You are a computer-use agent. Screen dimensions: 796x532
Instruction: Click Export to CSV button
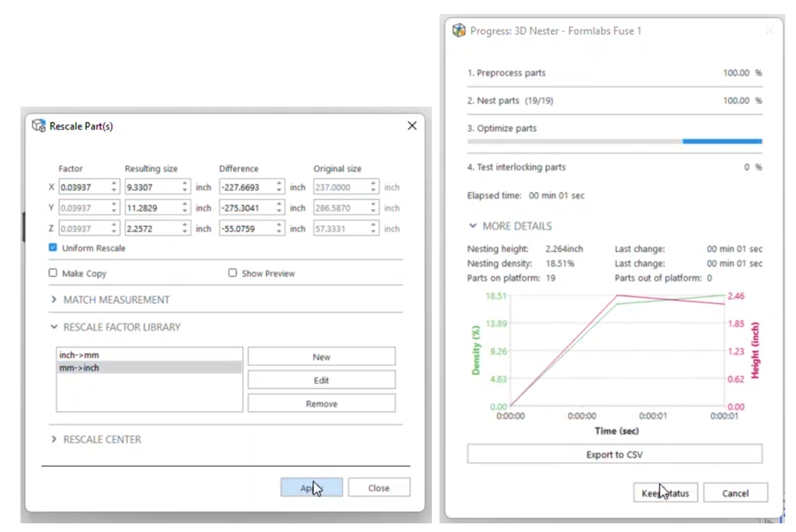tap(615, 454)
